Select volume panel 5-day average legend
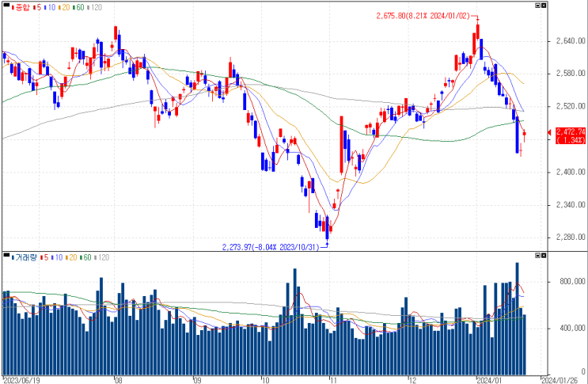The image size is (588, 384). (44, 257)
